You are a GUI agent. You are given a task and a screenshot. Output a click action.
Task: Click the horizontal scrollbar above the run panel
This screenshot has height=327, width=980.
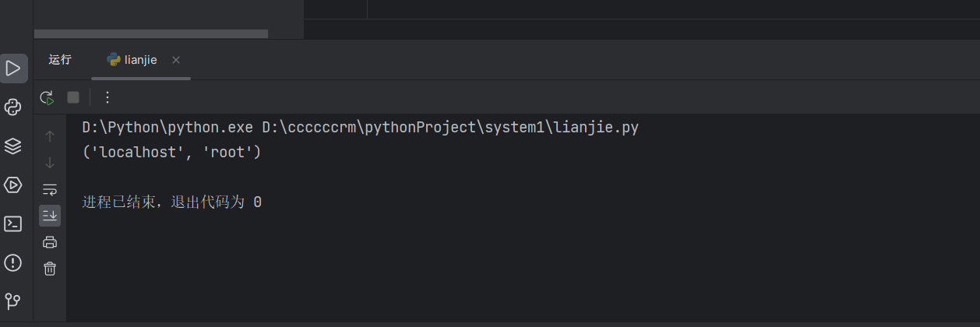(x=151, y=33)
